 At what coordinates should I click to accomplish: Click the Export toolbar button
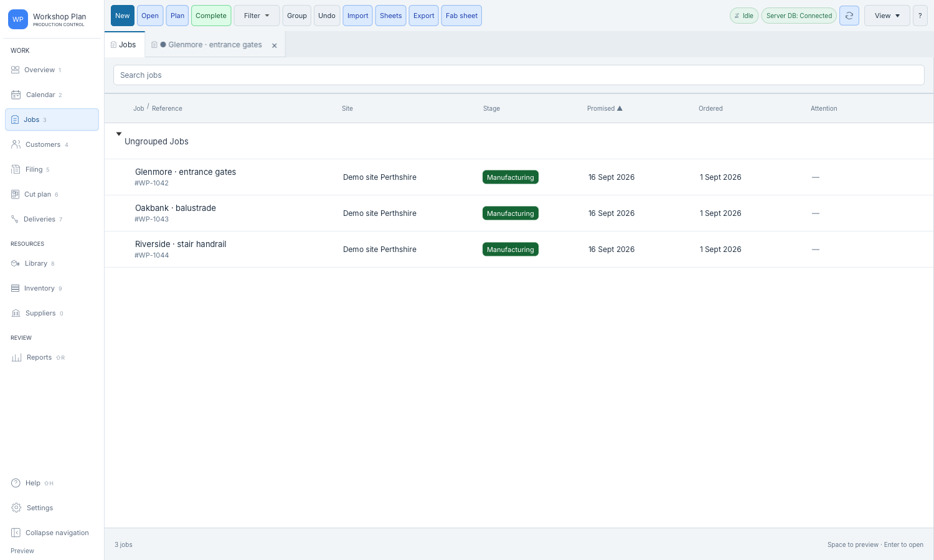424,16
